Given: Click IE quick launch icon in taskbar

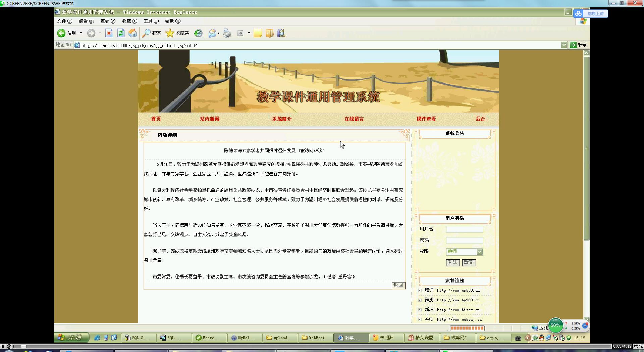Looking at the screenshot, I should (x=97, y=338).
